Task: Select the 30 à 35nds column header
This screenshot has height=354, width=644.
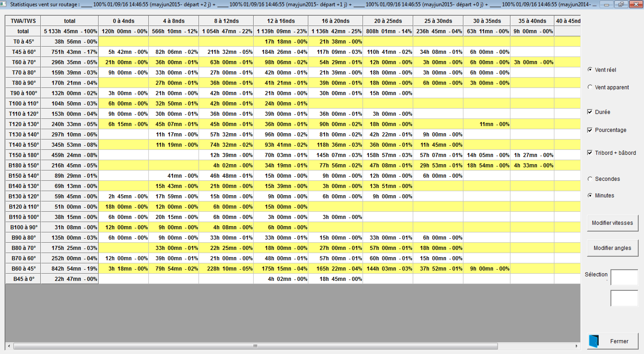Action: click(487, 21)
